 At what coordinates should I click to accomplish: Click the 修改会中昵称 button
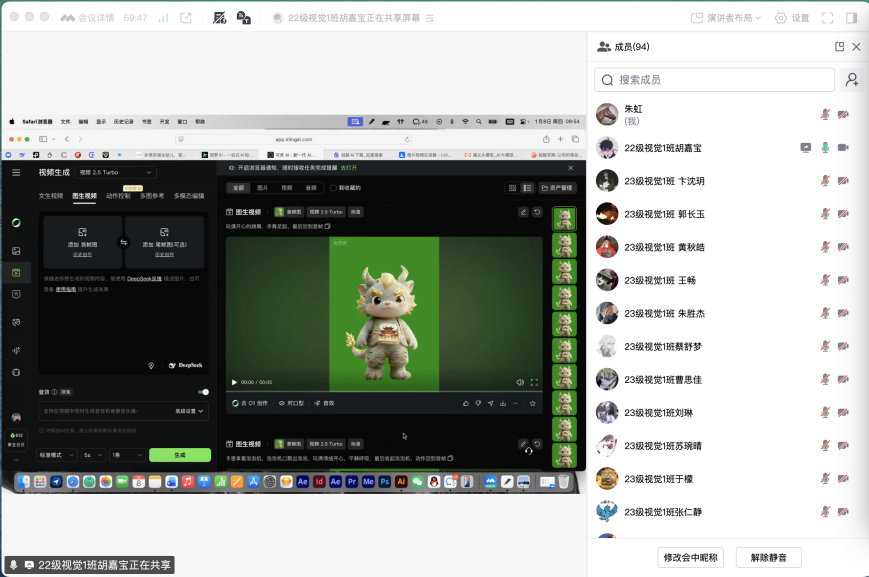pyautogui.click(x=690, y=557)
